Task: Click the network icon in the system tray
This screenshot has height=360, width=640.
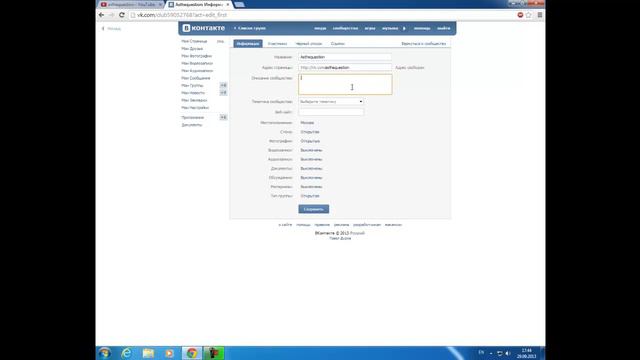Action: click(x=499, y=353)
